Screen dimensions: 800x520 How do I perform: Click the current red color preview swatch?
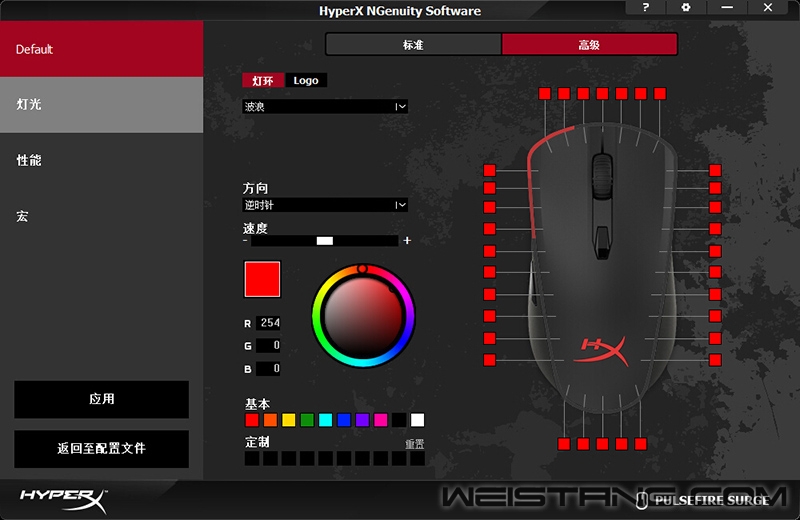point(262,279)
